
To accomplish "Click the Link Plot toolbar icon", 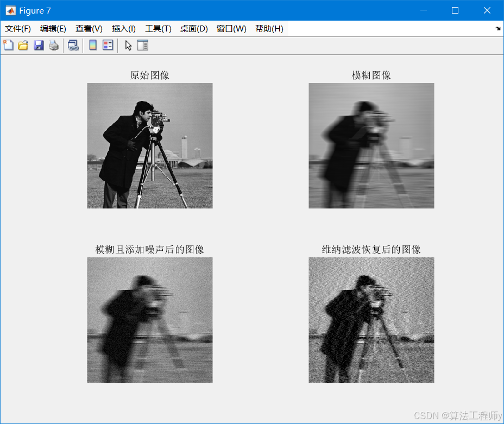I will tap(73, 45).
